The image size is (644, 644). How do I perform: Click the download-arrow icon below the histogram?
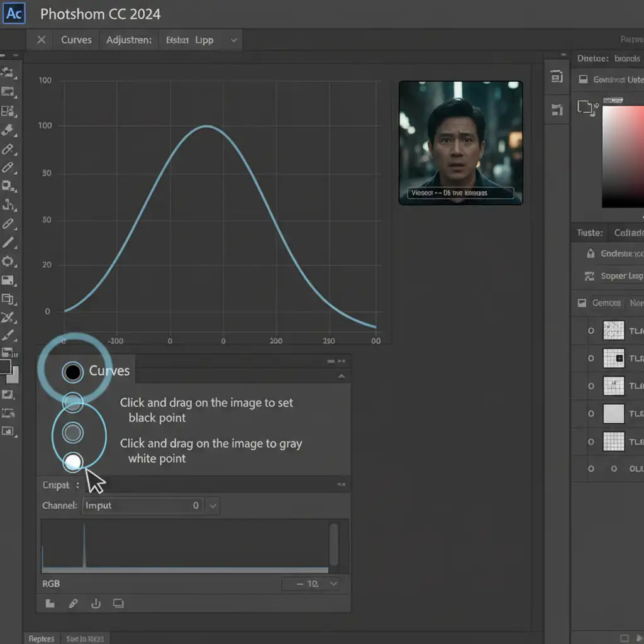(96, 604)
